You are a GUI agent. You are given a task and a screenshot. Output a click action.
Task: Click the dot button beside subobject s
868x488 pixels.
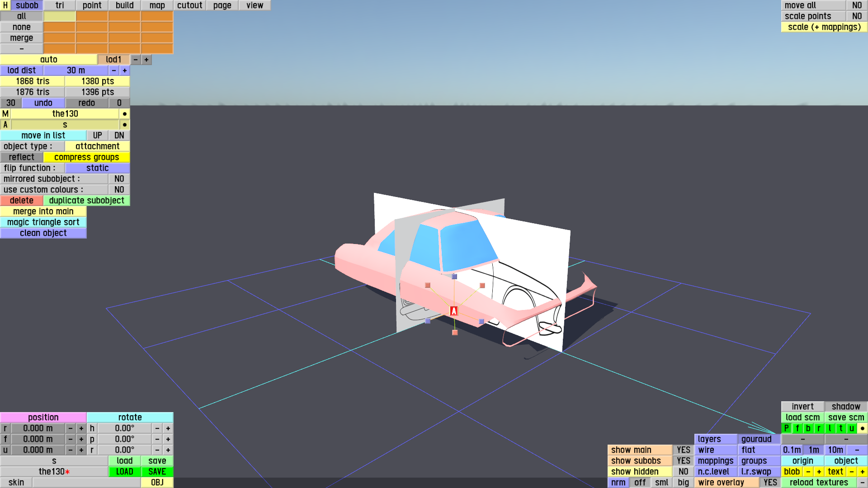125,125
